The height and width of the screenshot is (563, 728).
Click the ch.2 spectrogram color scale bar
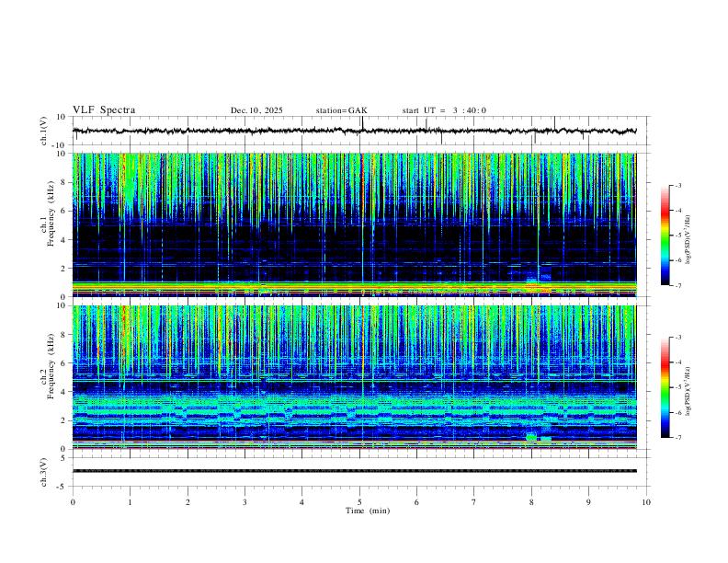pyautogui.click(x=665, y=387)
